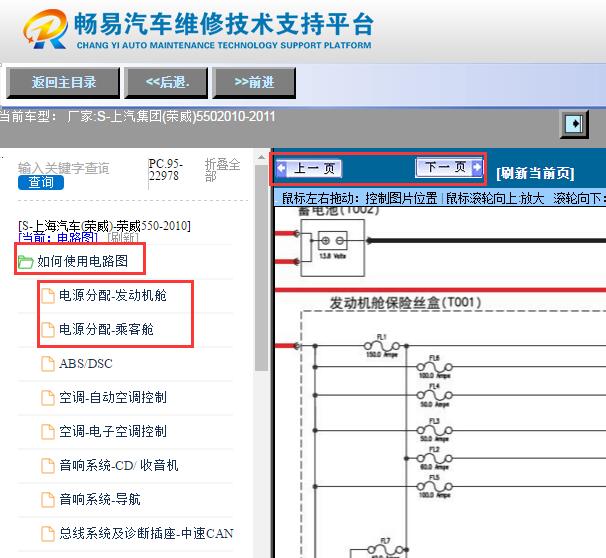Select 空调-自动空调控制 entry
Screen dimensions: 606x558
112,398
